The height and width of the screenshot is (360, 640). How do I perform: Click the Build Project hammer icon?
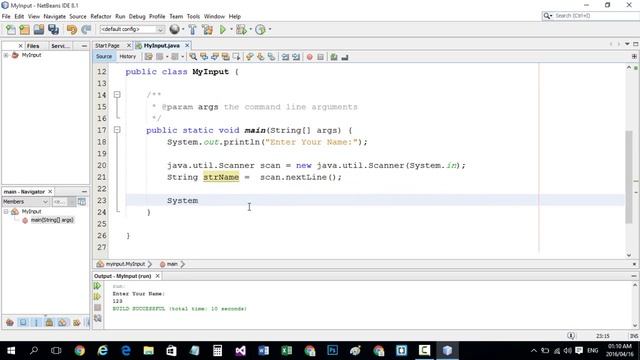[x=192, y=29]
